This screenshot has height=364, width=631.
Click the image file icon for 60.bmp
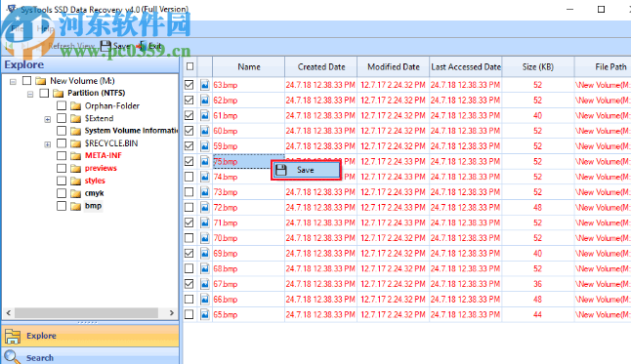[x=205, y=131]
